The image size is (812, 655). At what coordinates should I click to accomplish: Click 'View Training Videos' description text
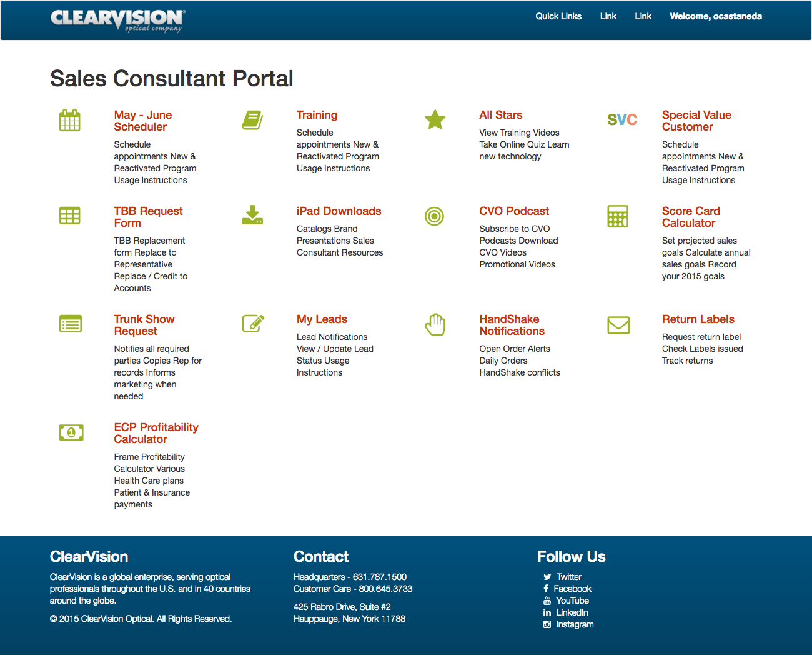click(519, 132)
